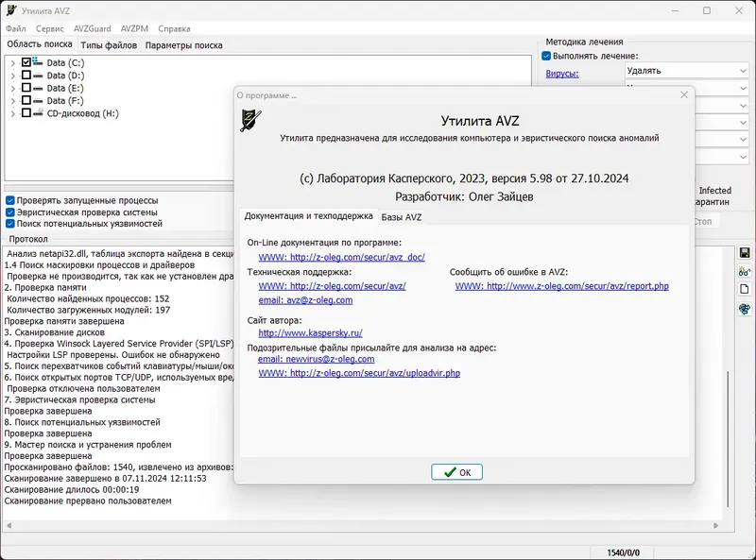The width and height of the screenshot is (756, 560).
Task: Click protocol line 'Количество найденных процессов: 152'
Action: coord(88,298)
